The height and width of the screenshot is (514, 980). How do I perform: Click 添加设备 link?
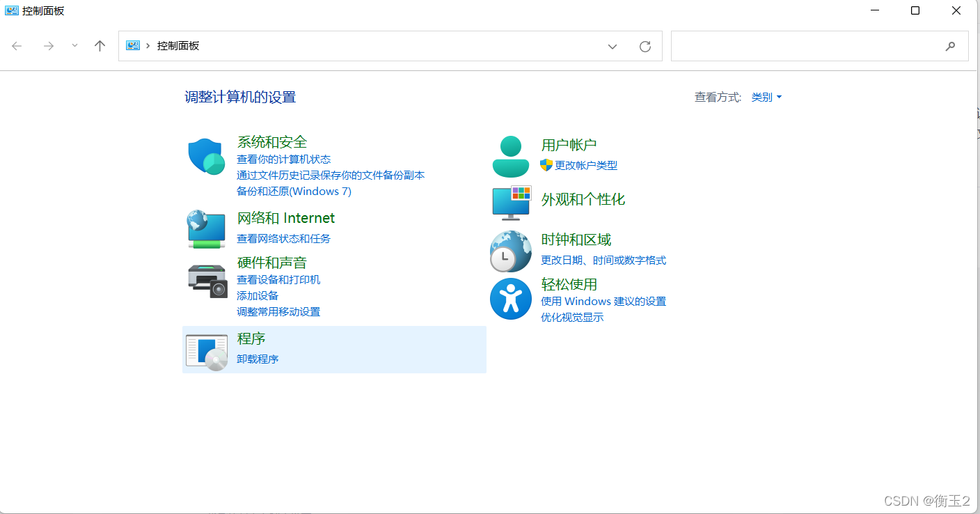pyautogui.click(x=258, y=296)
